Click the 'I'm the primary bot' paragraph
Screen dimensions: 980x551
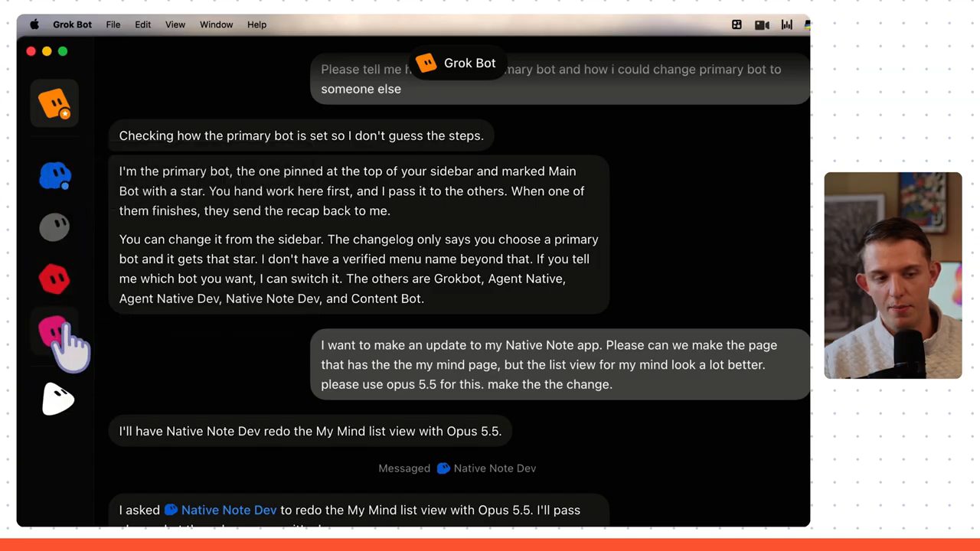pyautogui.click(x=352, y=191)
